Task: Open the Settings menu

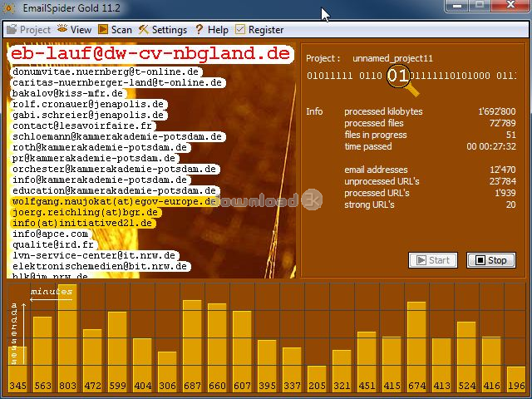Action: 163,30
